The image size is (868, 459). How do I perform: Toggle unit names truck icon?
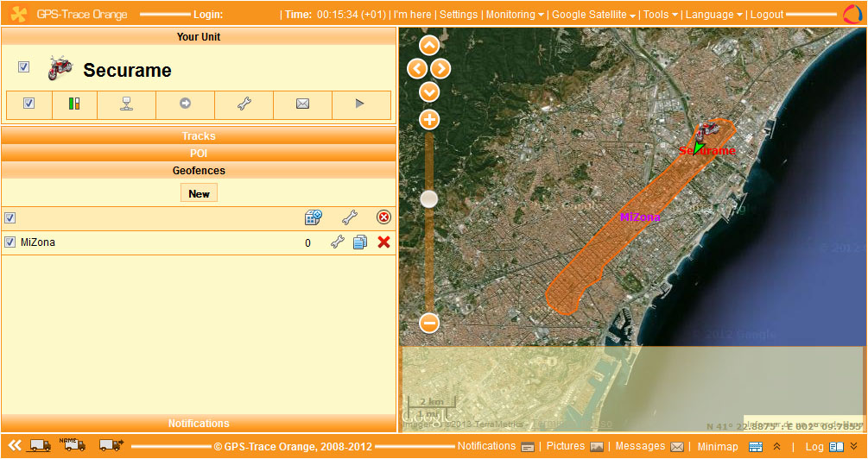coord(73,444)
